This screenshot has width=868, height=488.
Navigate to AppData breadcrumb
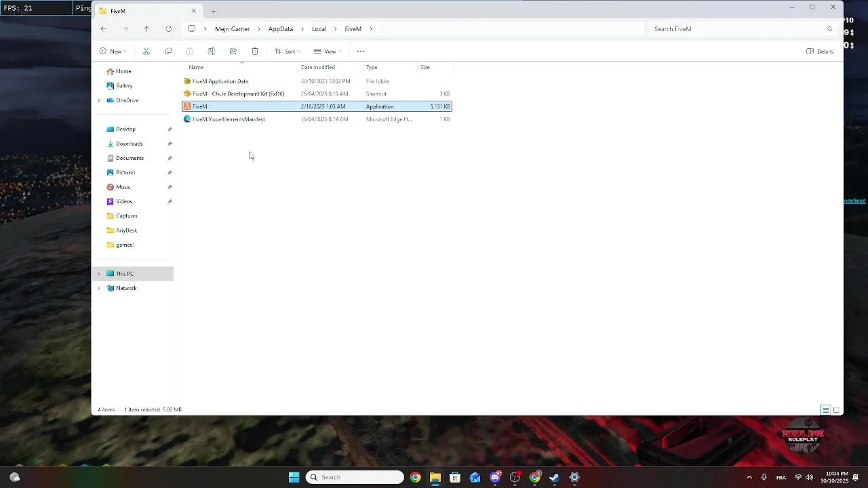281,29
